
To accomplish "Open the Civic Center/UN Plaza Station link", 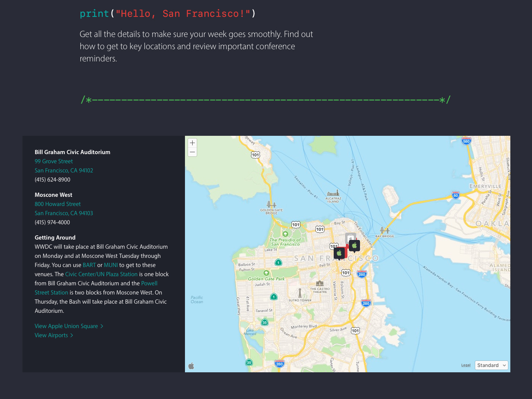I will [x=101, y=274].
